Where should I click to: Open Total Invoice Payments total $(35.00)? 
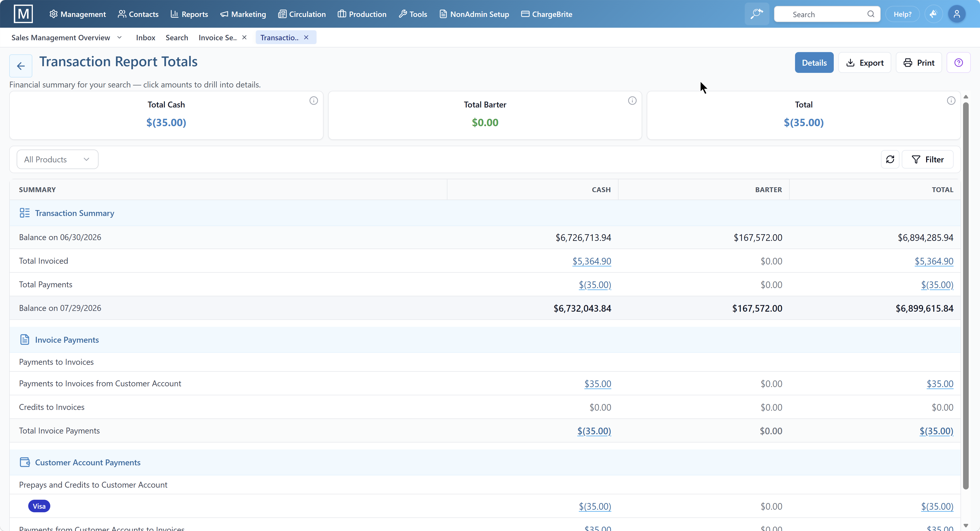[x=936, y=431]
